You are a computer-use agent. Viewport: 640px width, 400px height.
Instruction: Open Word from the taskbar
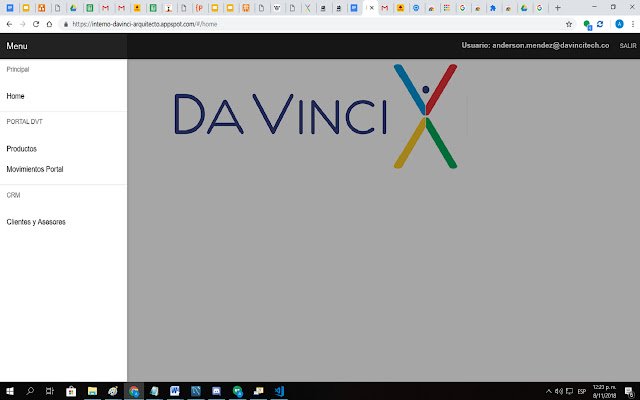click(175, 391)
